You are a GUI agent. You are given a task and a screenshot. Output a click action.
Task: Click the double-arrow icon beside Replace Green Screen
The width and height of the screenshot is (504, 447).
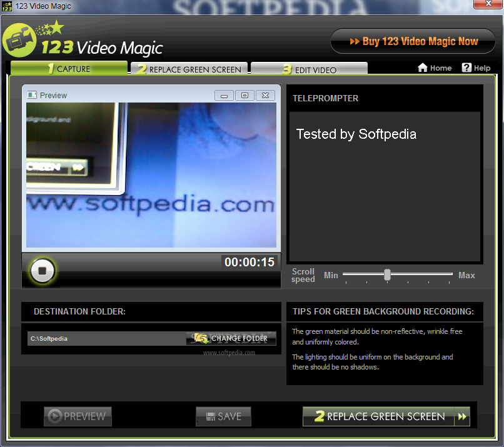pos(462,416)
